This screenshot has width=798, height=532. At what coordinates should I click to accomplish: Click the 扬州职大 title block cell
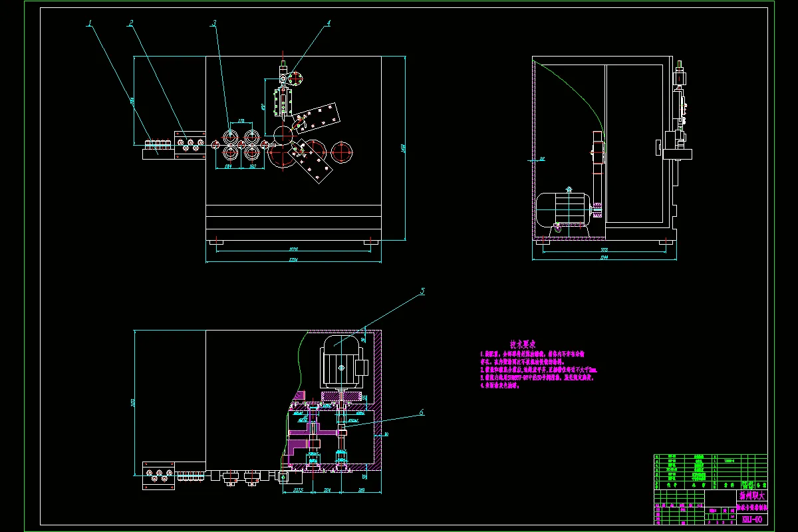click(752, 496)
